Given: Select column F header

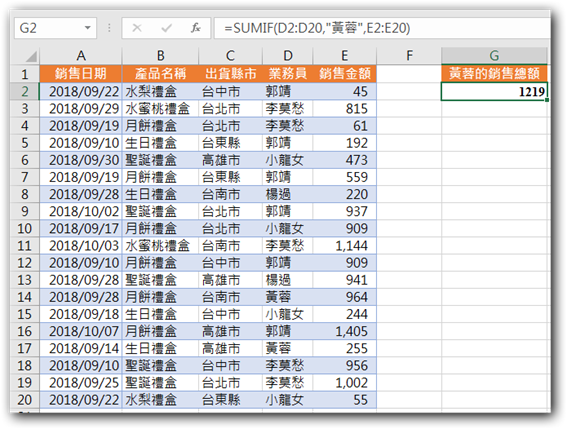Looking at the screenshot, I should 409,56.
